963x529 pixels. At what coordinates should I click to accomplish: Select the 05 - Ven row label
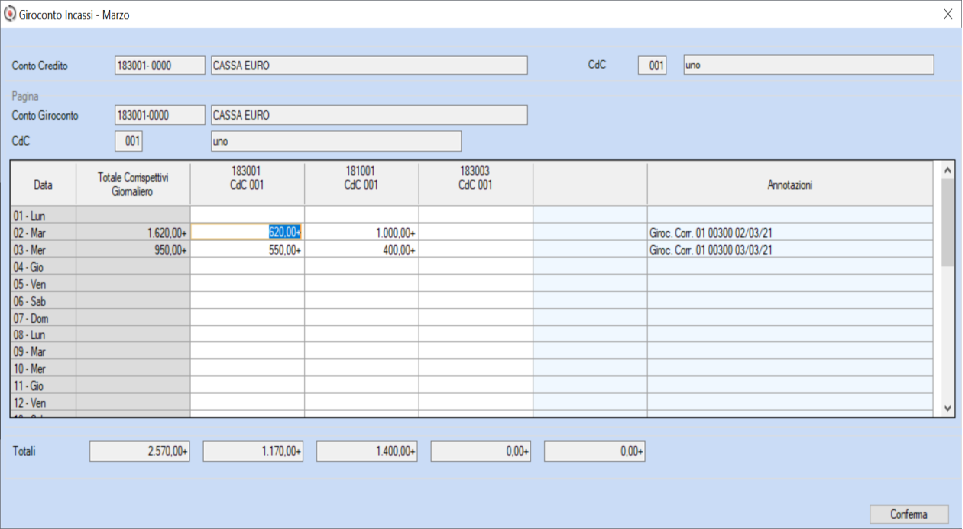click(x=43, y=284)
